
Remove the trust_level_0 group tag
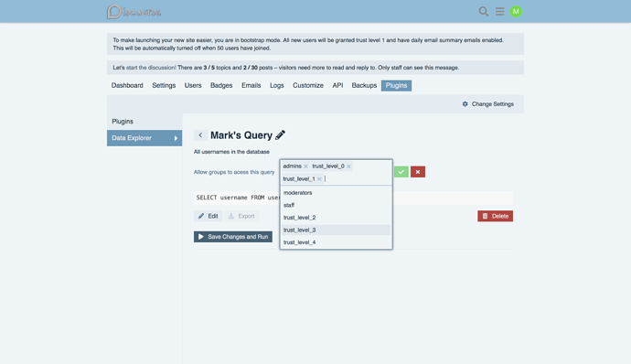[349, 166]
